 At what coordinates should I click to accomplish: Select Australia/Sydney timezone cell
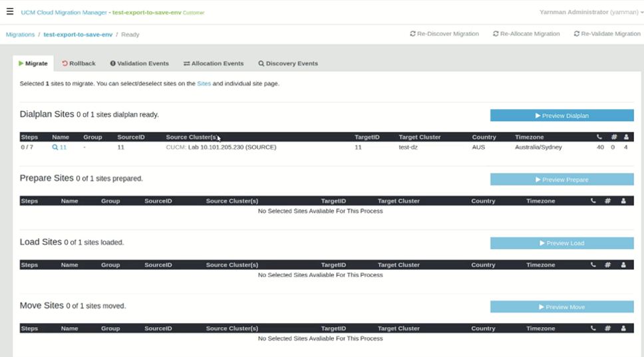[538, 147]
